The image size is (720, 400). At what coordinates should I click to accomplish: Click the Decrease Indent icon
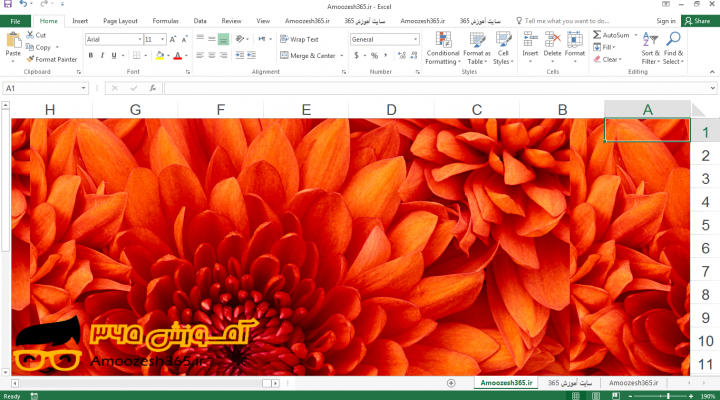pyautogui.click(x=240, y=55)
